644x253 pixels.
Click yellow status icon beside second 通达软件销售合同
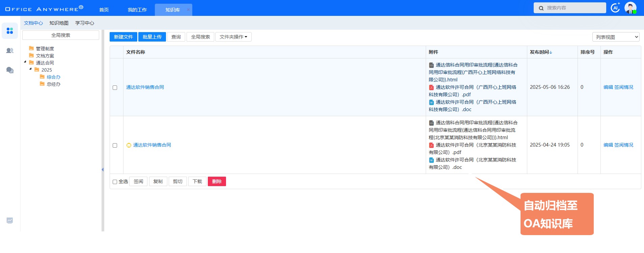click(x=129, y=145)
